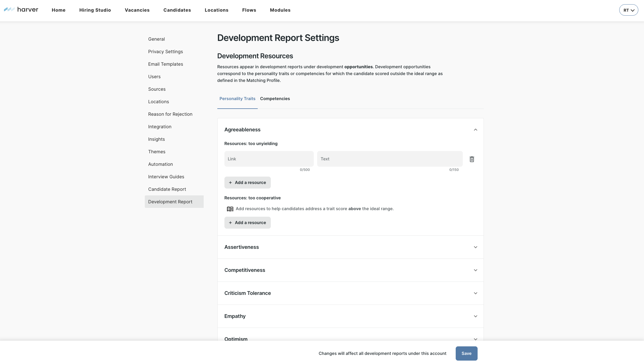Open Email Templates in sidebar
Image resolution: width=644 pixels, height=364 pixels.
(x=165, y=64)
